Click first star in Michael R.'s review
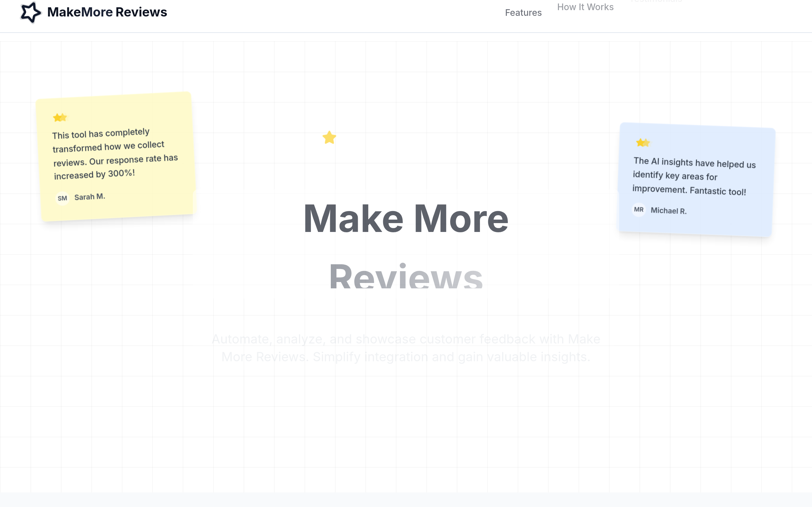The height and width of the screenshot is (507, 812). (640, 143)
